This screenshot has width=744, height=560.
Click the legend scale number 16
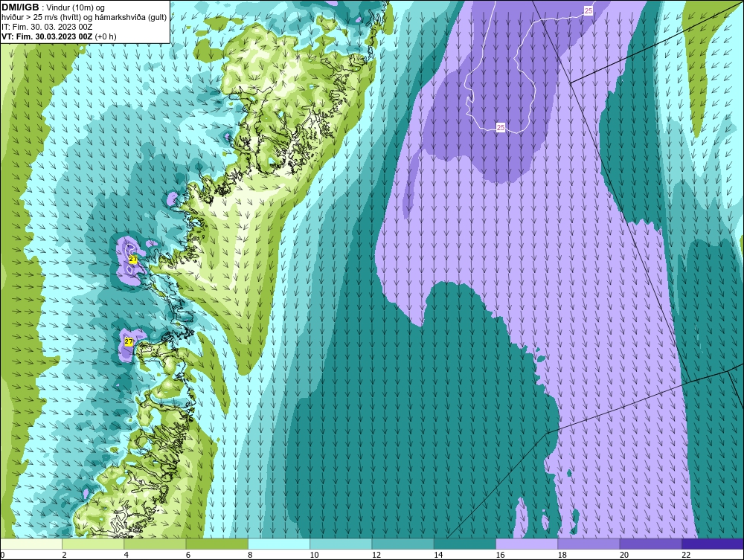pyautogui.click(x=501, y=556)
